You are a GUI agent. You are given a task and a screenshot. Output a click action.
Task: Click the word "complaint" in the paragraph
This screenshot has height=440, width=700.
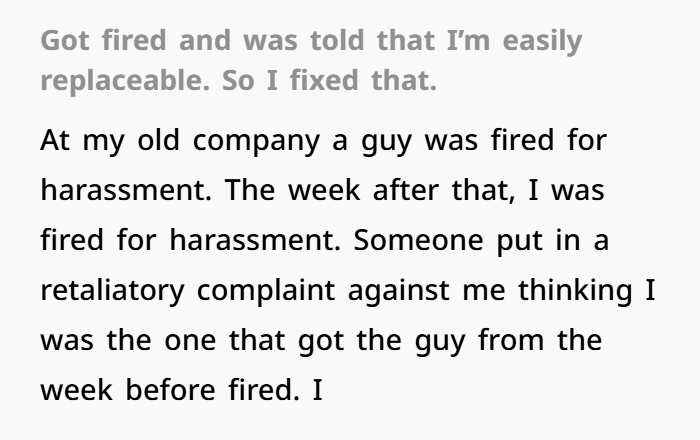click(266, 291)
